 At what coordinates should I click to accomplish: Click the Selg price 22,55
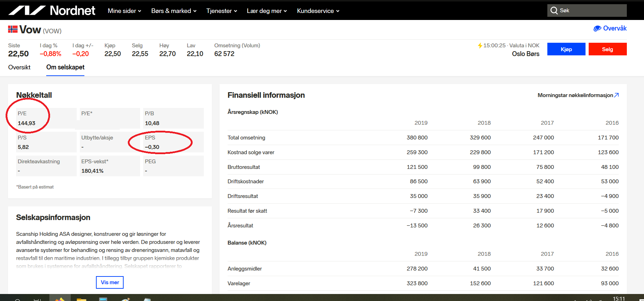[140, 54]
